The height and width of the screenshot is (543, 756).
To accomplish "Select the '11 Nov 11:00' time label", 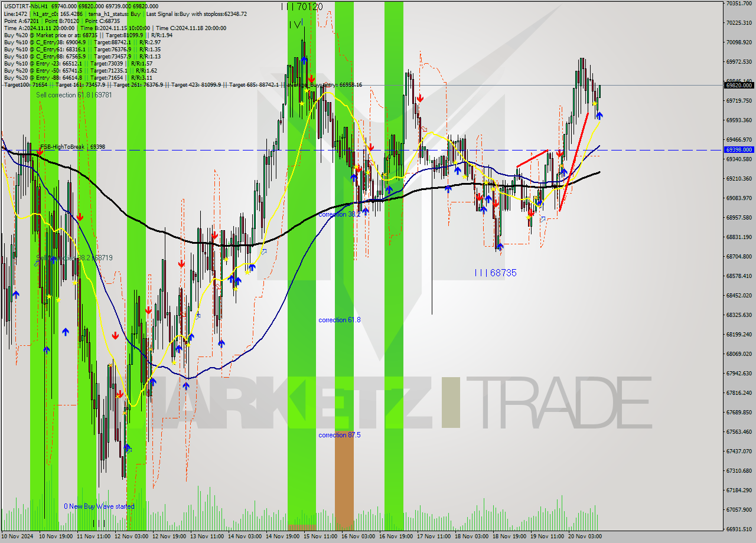I will tap(93, 537).
